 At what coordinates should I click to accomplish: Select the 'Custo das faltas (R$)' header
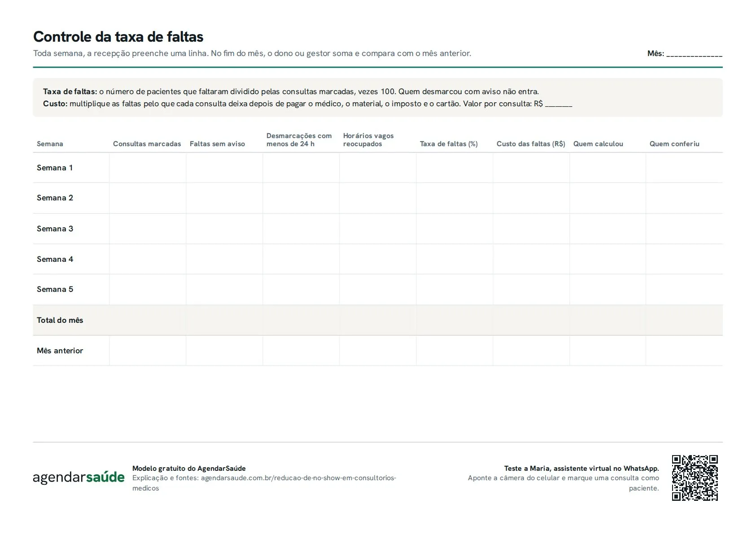[x=531, y=144]
